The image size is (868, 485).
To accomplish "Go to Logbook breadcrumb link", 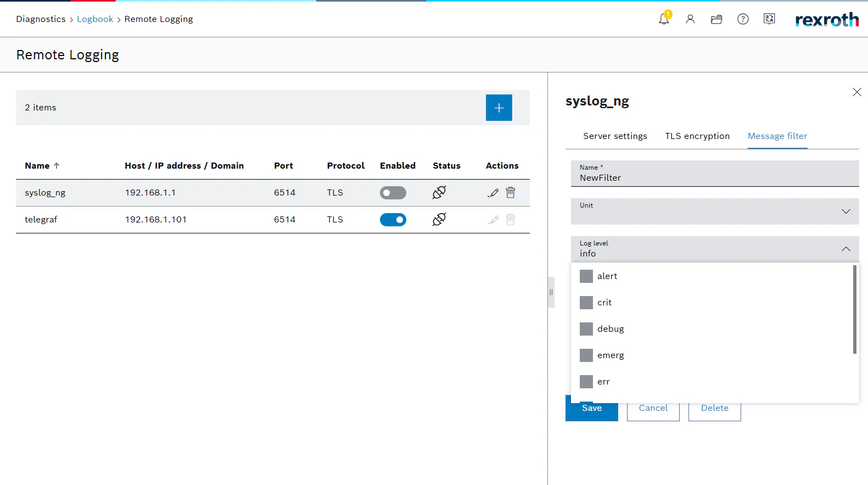I will [95, 19].
